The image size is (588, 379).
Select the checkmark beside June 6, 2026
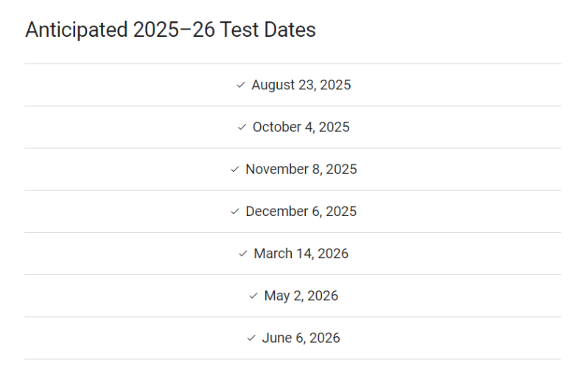(x=251, y=338)
